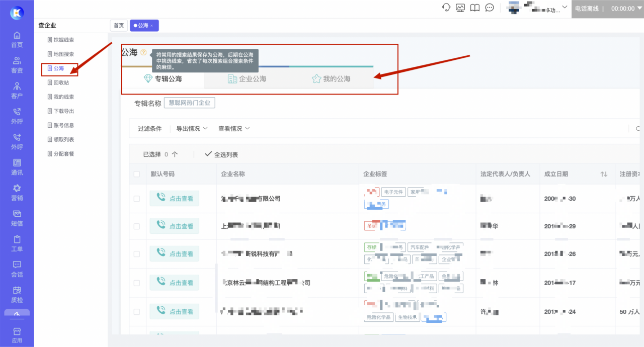Open 地图搜索 in the 查企业 menu

[x=60, y=54]
